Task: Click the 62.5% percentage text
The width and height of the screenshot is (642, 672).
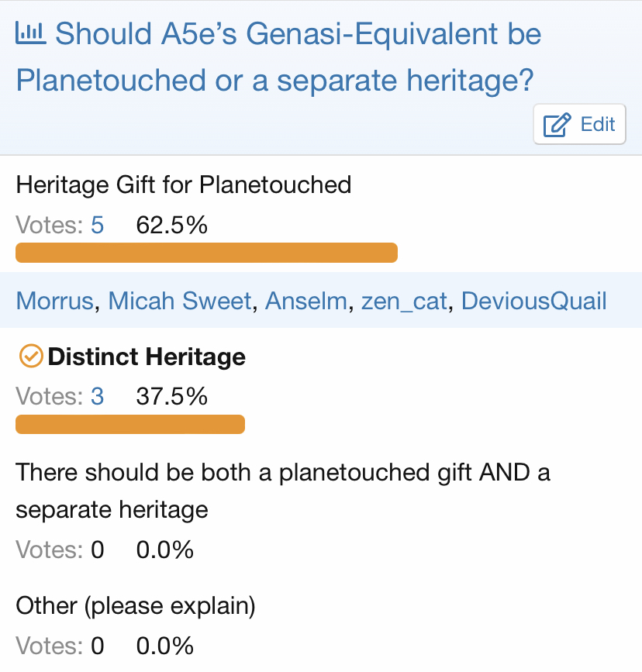Action: pos(171,226)
